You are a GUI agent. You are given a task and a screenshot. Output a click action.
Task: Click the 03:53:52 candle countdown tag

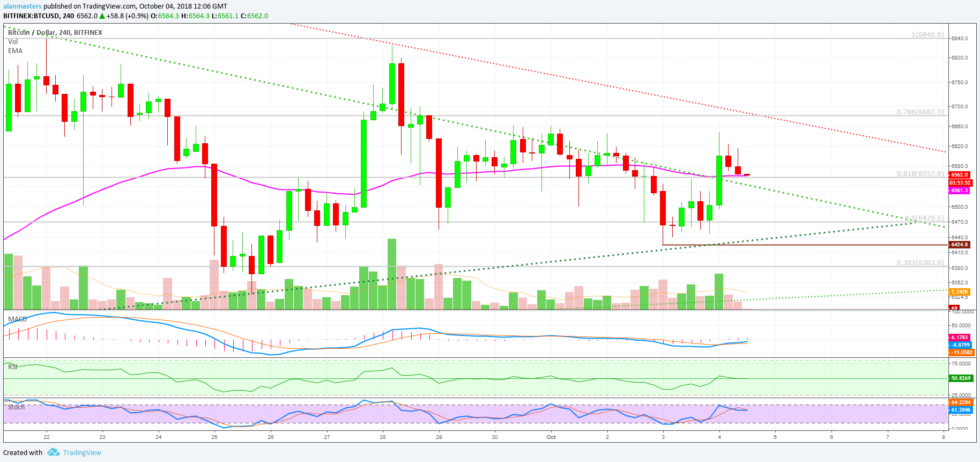(960, 182)
